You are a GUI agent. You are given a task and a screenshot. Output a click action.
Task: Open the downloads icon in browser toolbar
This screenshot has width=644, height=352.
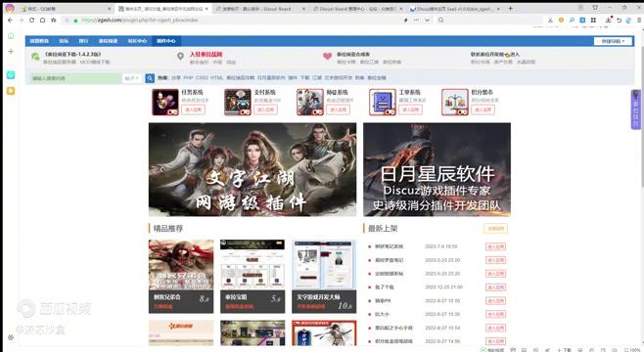(609, 20)
